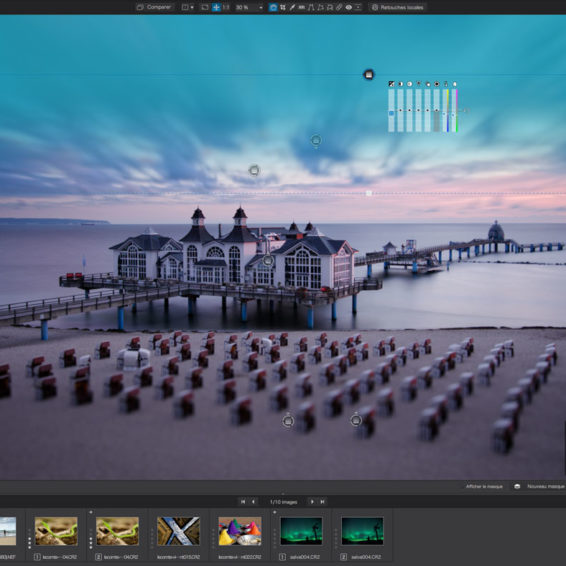Screen dimensions: 566x566
Task: Click the Microcontrast icon in the equalizer
Action: [x=409, y=84]
